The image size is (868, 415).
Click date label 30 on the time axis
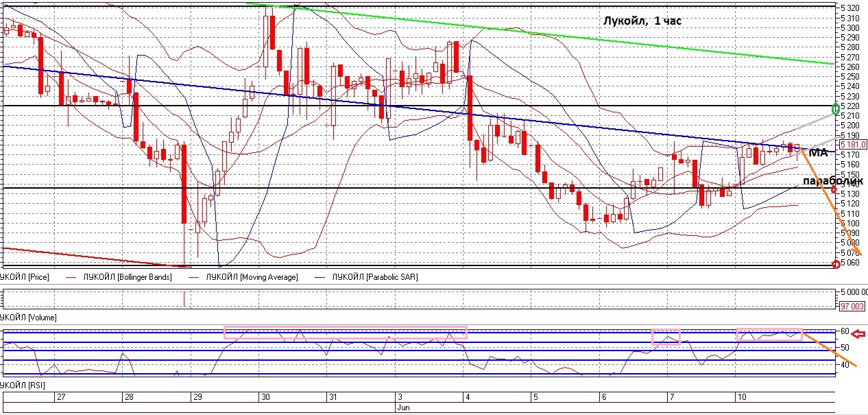coord(265,397)
